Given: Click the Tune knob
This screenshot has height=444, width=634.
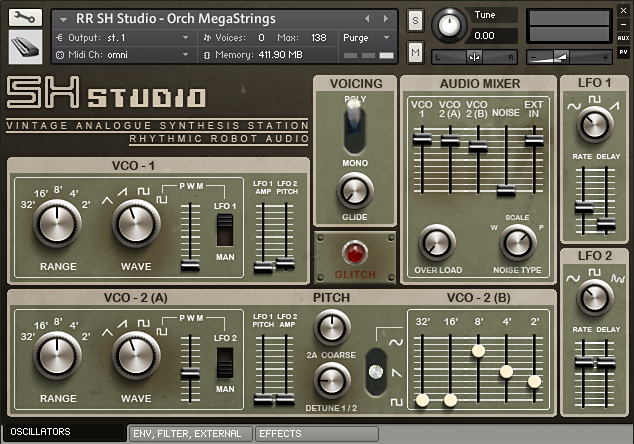Looking at the screenshot, I should [449, 25].
